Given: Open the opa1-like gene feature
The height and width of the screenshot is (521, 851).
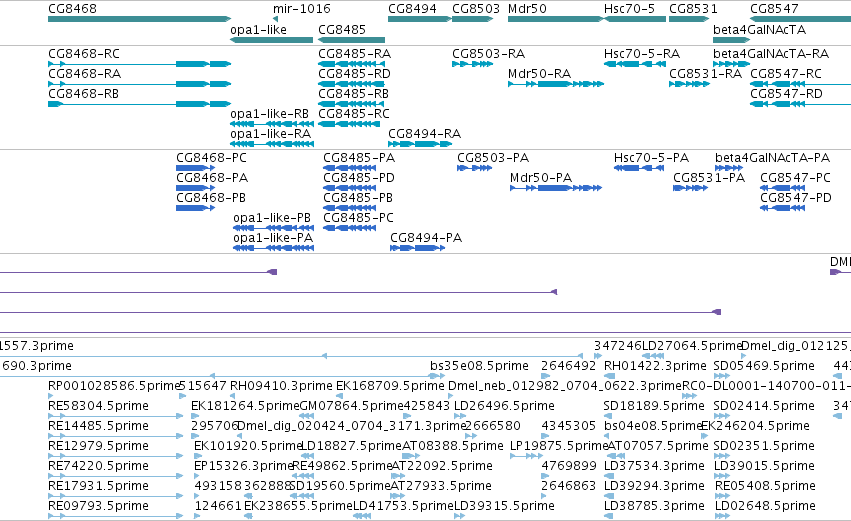Looking at the screenshot, I should (x=271, y=40).
